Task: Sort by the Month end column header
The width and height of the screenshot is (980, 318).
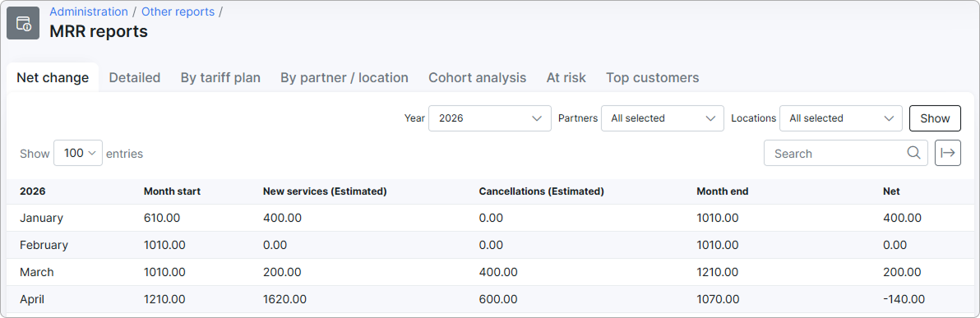Action: coord(723,191)
